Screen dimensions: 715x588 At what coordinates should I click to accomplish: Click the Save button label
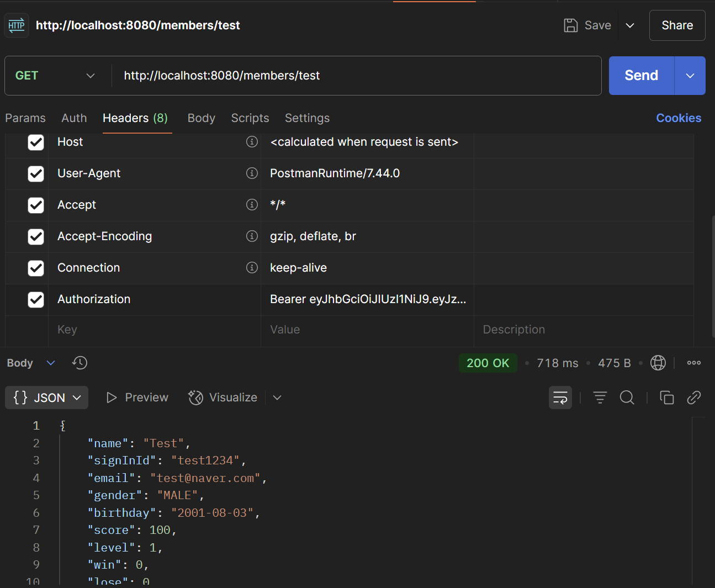(x=598, y=25)
